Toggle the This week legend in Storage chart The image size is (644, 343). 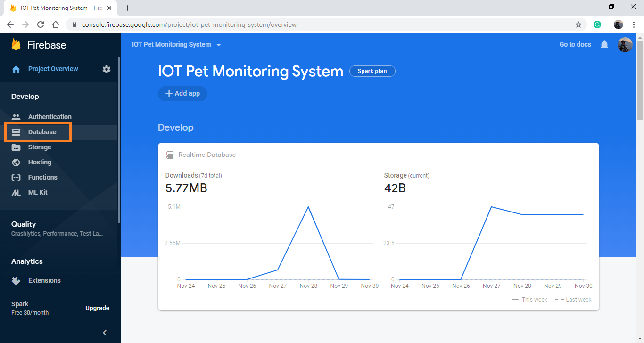coord(529,299)
